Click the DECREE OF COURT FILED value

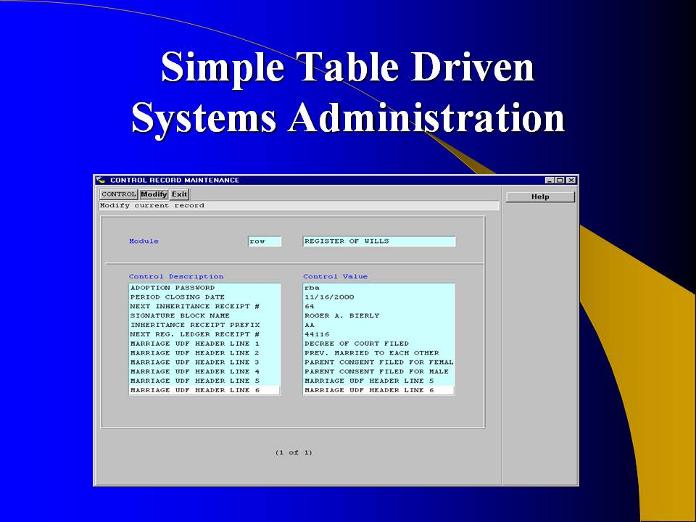[378, 344]
